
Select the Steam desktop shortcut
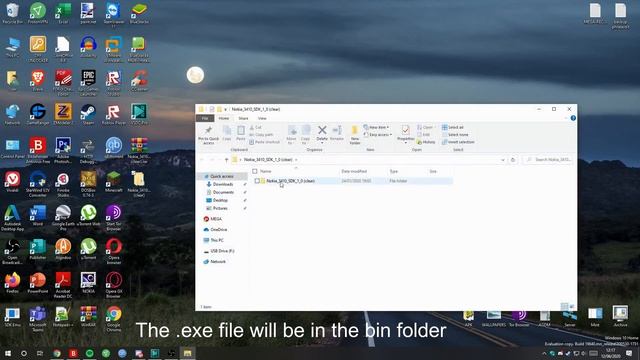point(88,114)
